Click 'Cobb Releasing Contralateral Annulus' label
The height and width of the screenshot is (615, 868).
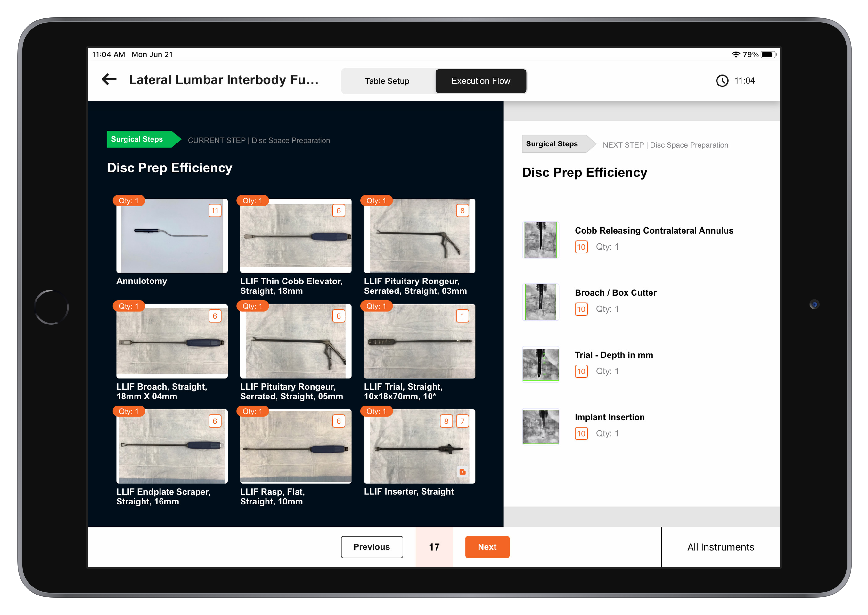click(x=654, y=230)
